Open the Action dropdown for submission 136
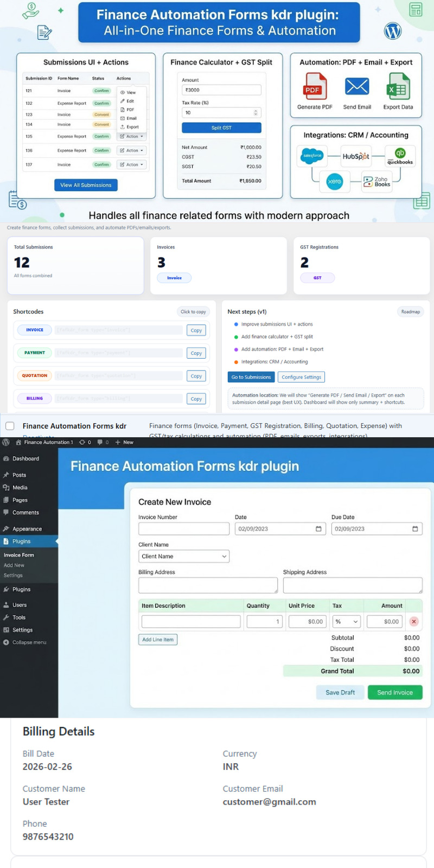Screen dimensions: 434x868 (132, 150)
